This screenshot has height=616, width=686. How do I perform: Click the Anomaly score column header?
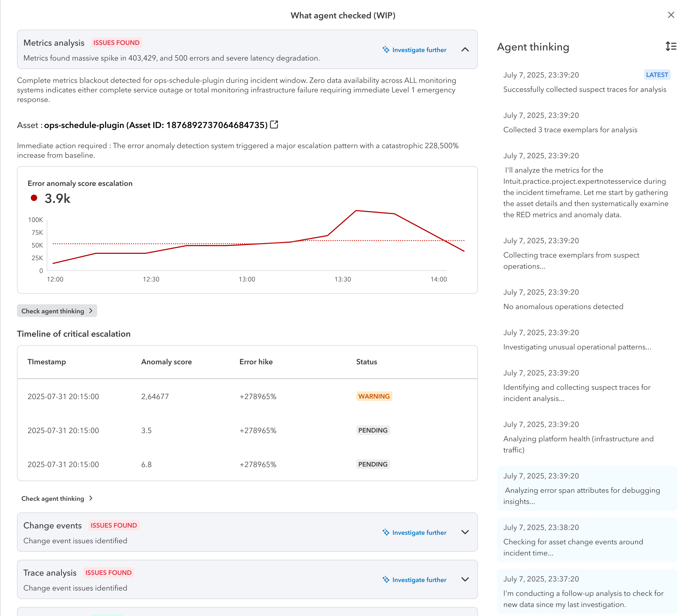point(166,361)
